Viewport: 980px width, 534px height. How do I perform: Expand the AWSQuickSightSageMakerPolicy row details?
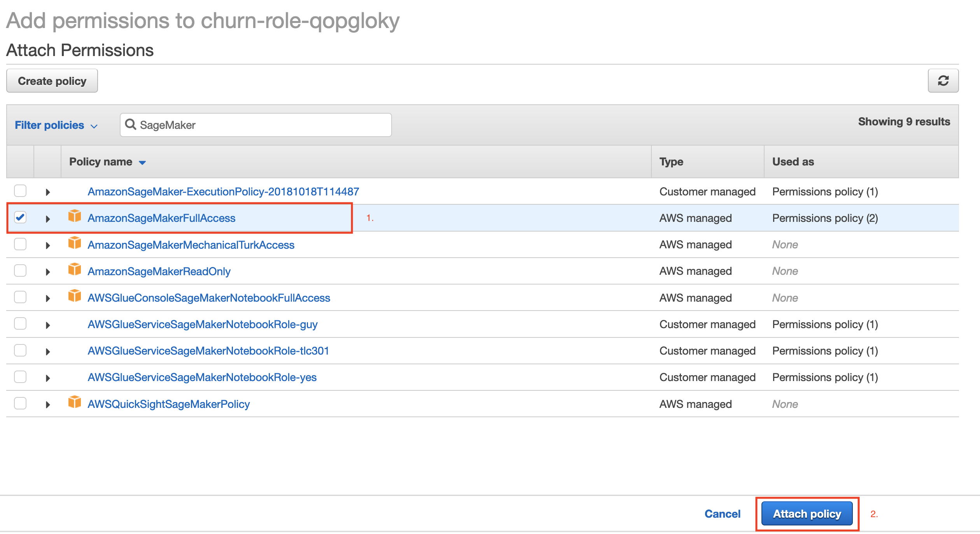pos(48,404)
